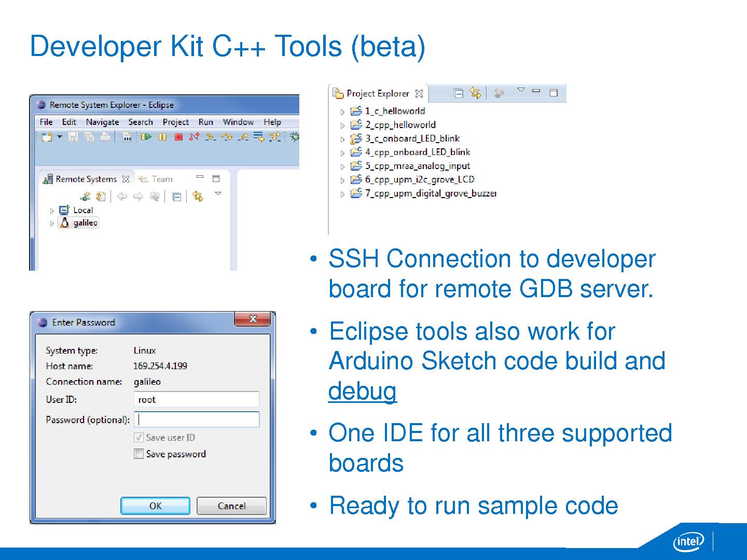Click the binary file (010) toolbar icon
Image resolution: width=747 pixels, height=560 pixels.
coord(127,137)
